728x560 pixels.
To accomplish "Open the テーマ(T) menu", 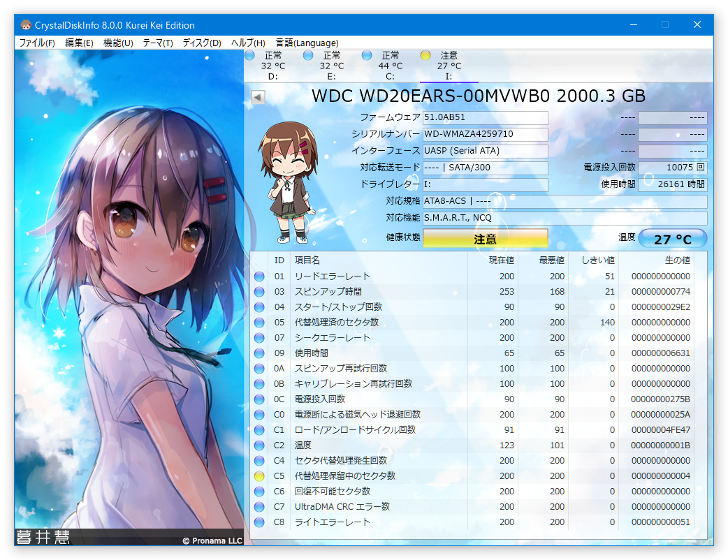I will point(158,43).
